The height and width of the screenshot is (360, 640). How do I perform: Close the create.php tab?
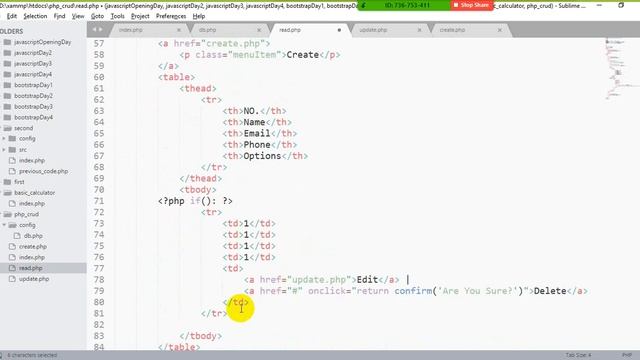click(500, 30)
